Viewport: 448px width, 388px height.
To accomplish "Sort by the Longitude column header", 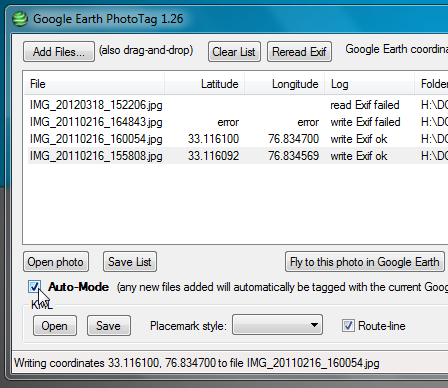I will tap(285, 84).
